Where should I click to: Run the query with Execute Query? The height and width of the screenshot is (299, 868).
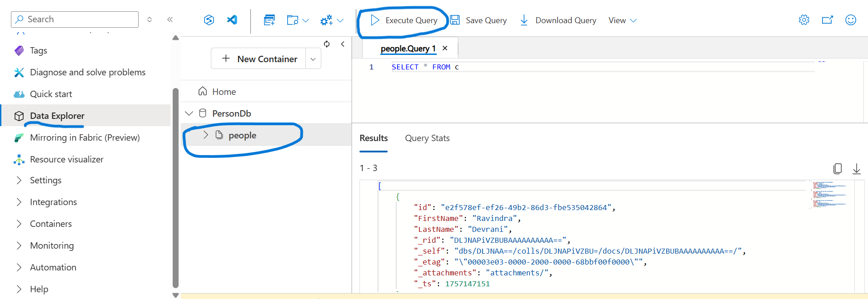point(404,20)
